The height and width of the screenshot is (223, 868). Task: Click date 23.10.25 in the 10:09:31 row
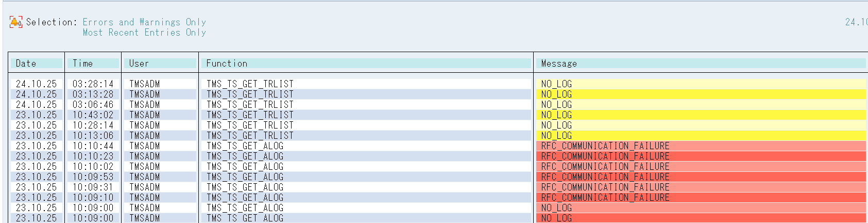tap(36, 187)
